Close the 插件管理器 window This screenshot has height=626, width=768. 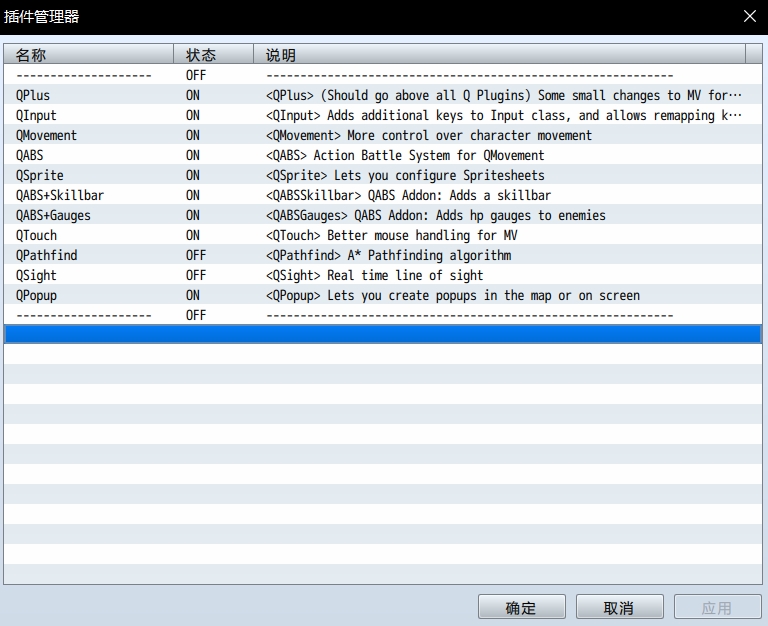(749, 16)
